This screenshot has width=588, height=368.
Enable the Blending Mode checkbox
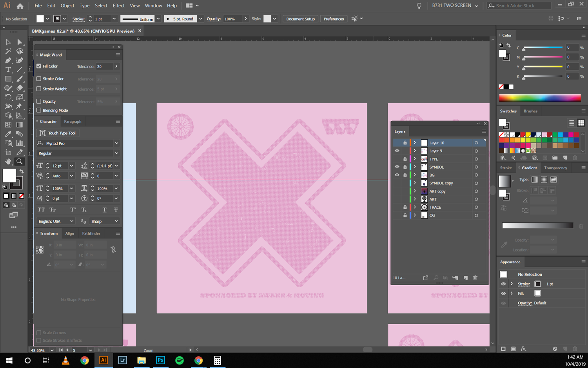tap(39, 111)
